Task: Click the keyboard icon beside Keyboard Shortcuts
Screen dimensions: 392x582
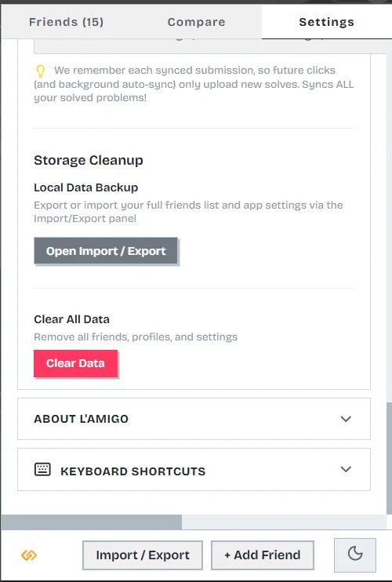Action: click(42, 470)
